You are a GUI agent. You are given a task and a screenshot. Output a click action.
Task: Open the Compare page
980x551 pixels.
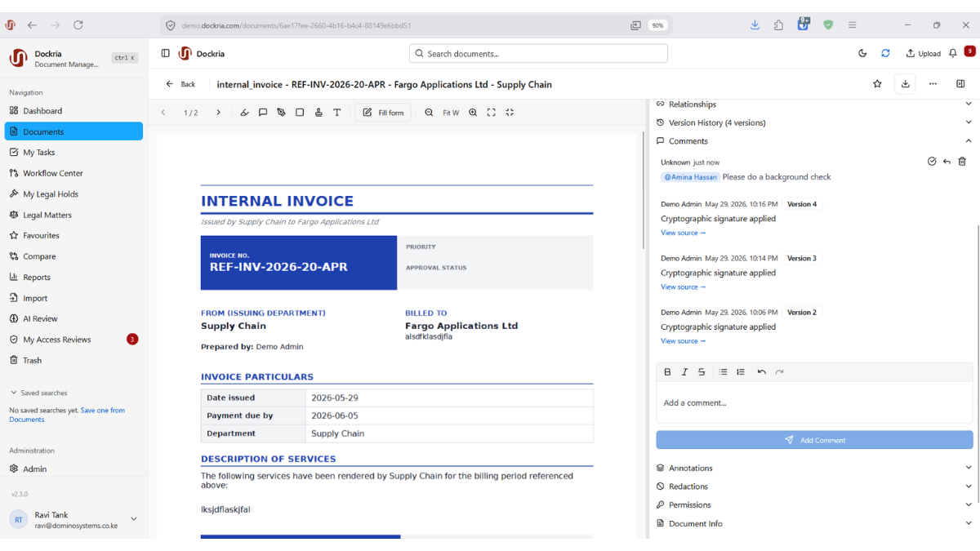pos(73,256)
